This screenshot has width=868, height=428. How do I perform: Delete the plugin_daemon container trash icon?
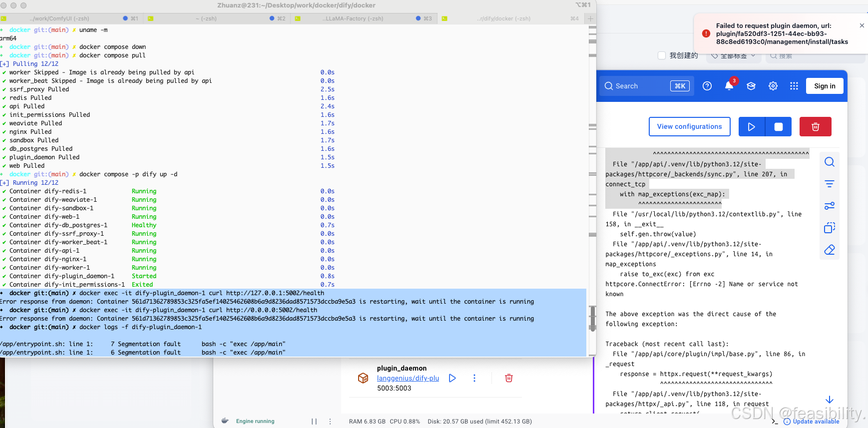(509, 378)
